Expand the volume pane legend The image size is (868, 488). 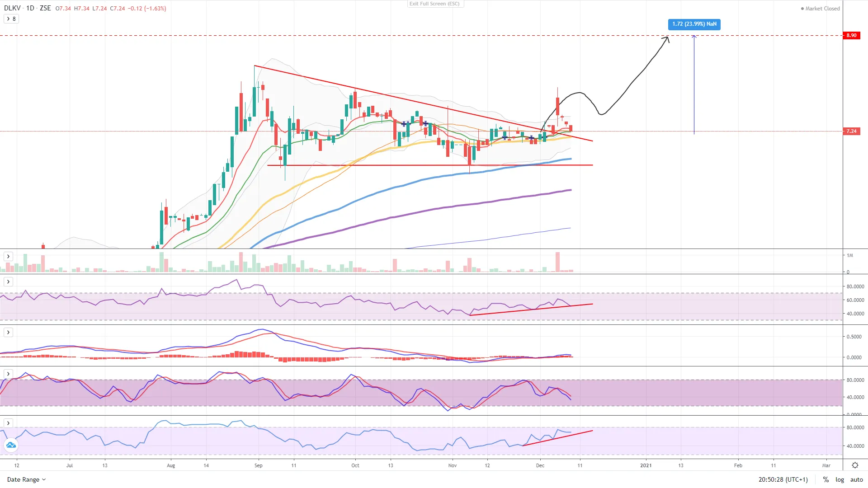click(x=8, y=256)
